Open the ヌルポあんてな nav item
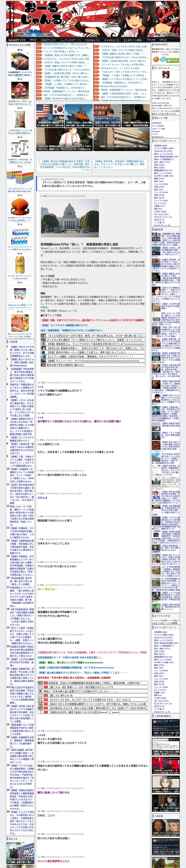 pyautogui.click(x=111, y=40)
